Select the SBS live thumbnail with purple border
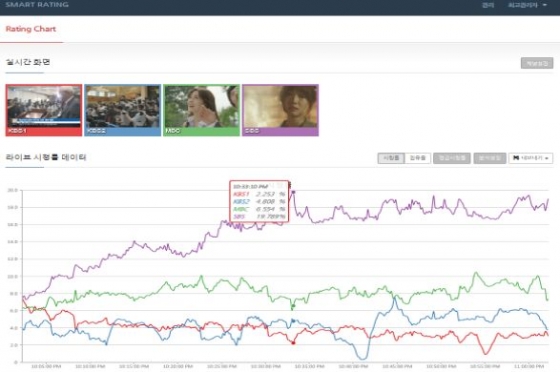Image resolution: width=560 pixels, height=372 pixels. (280, 110)
